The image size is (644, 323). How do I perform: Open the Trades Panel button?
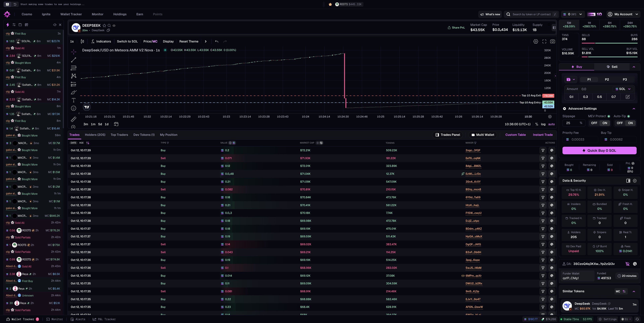[x=447, y=135]
